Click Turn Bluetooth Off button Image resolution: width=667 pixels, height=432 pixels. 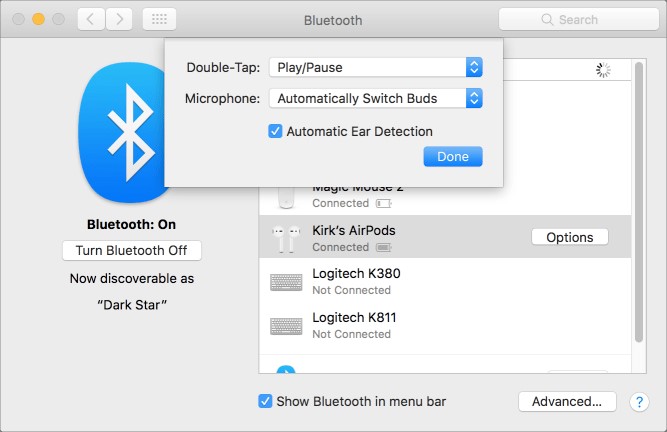(132, 250)
